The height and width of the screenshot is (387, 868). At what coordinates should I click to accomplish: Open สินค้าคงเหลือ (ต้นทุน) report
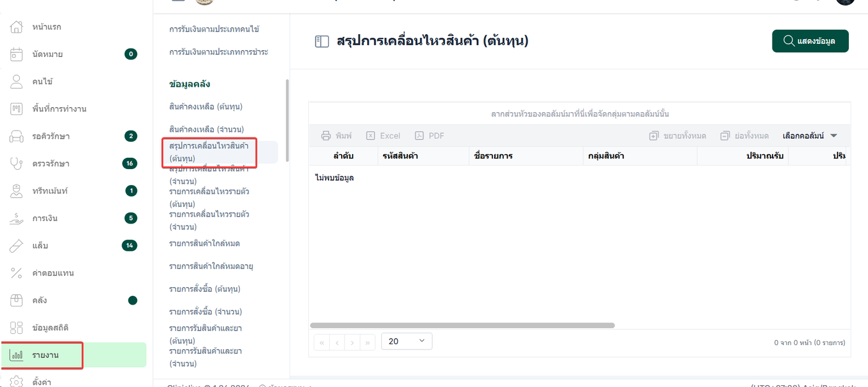205,107
